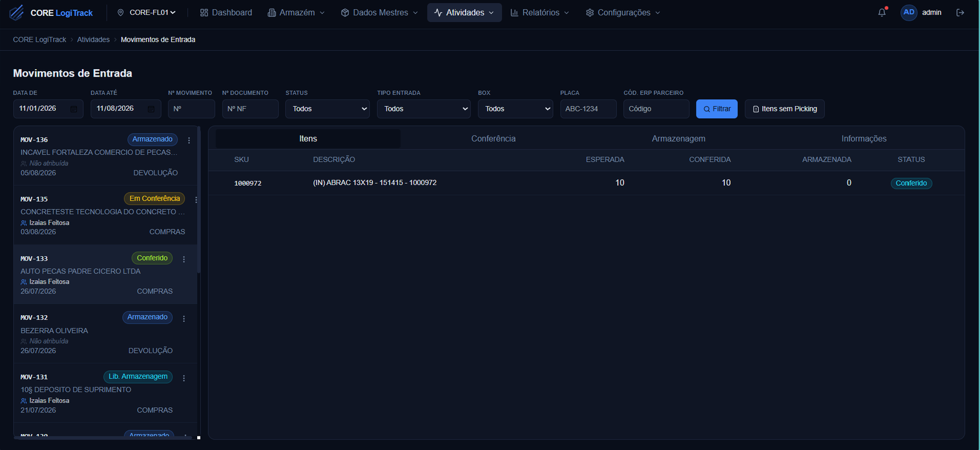Switch to the Itens tab

click(x=308, y=139)
